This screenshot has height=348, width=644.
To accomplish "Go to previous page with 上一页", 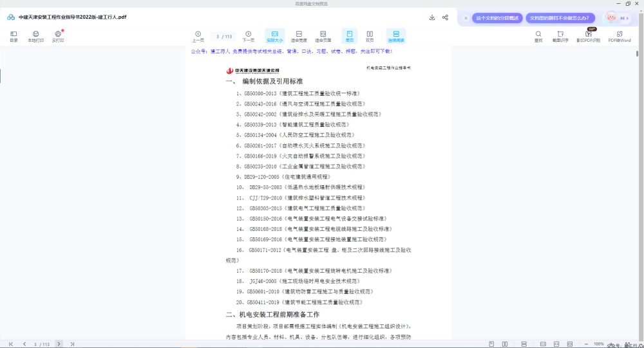I will [x=198, y=36].
